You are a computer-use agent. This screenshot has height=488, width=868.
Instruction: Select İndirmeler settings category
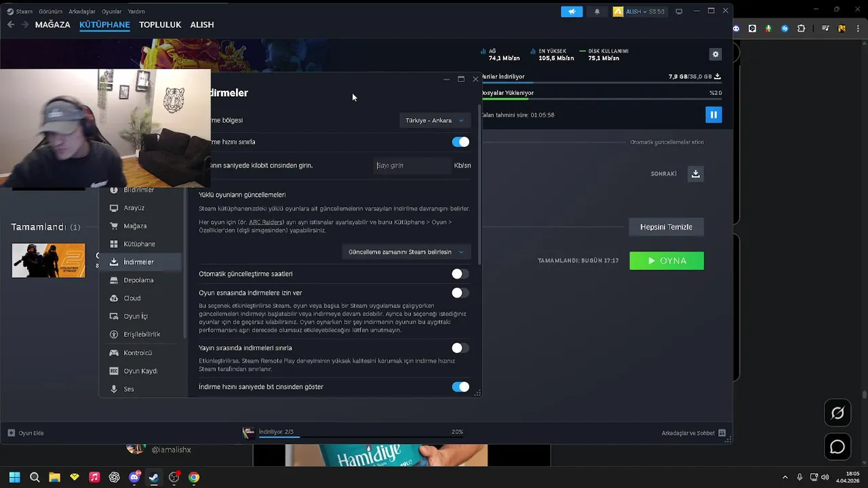click(142, 262)
